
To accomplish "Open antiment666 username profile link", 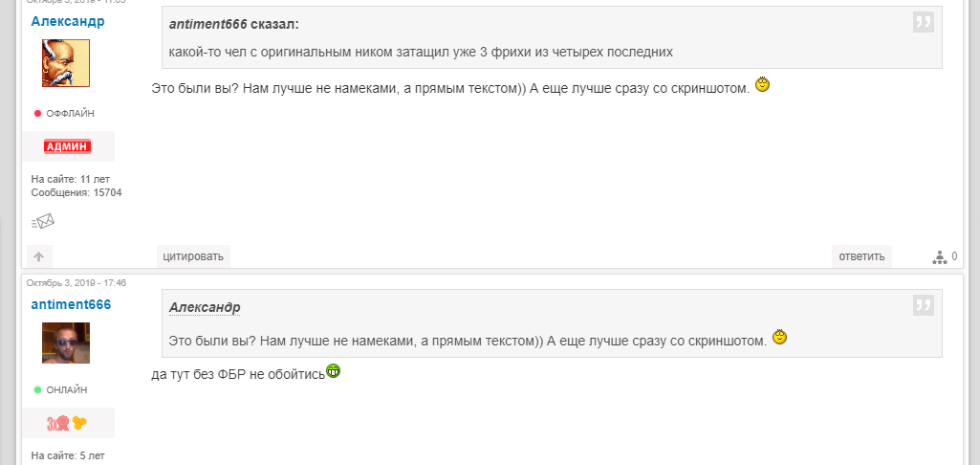I will 72,305.
